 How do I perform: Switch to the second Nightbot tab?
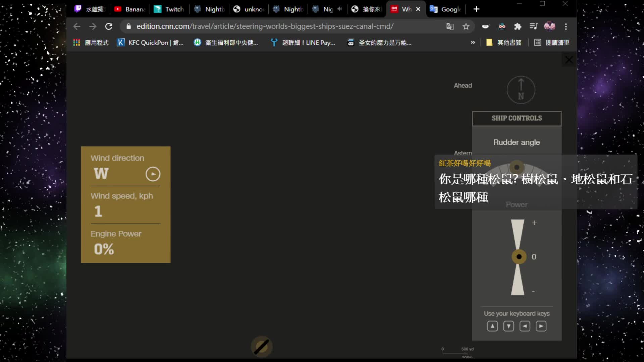[x=288, y=9]
